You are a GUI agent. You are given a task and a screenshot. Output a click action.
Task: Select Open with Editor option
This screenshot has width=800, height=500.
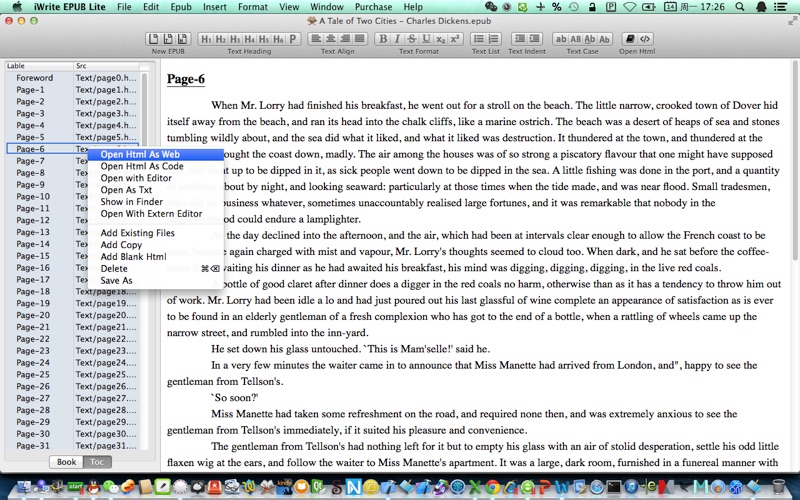[x=156, y=178]
